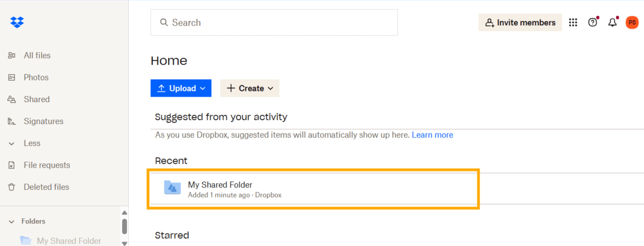
Task: Click the Deleted files trash icon
Action: pos(11,187)
